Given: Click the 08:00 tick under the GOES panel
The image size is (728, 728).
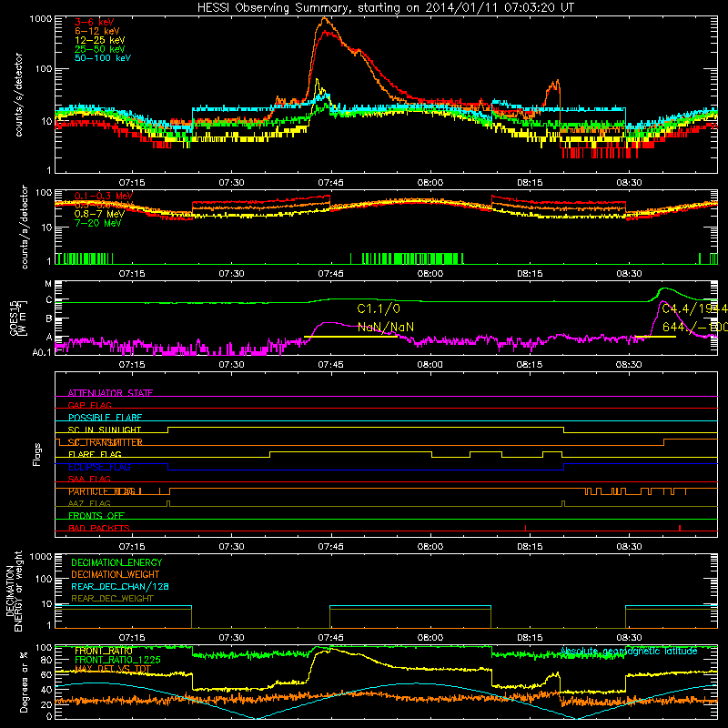Looking at the screenshot, I should point(430,365).
